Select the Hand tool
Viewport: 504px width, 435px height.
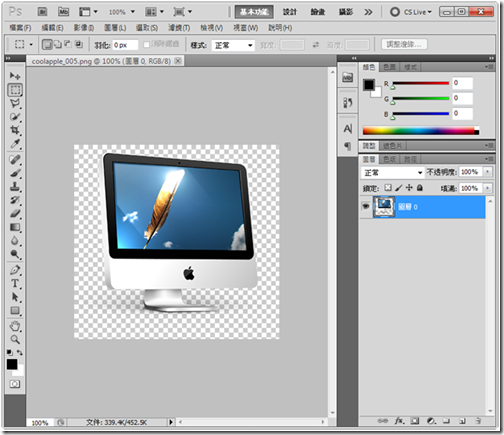[15, 326]
